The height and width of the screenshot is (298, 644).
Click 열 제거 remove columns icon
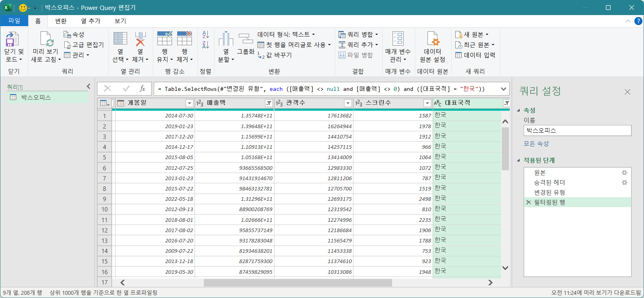(140, 38)
